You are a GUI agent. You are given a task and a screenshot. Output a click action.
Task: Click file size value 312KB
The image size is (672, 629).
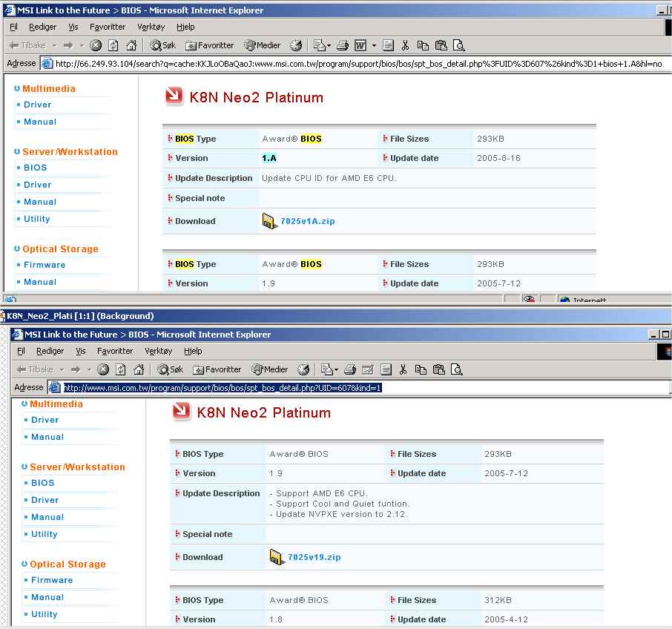[x=498, y=600]
